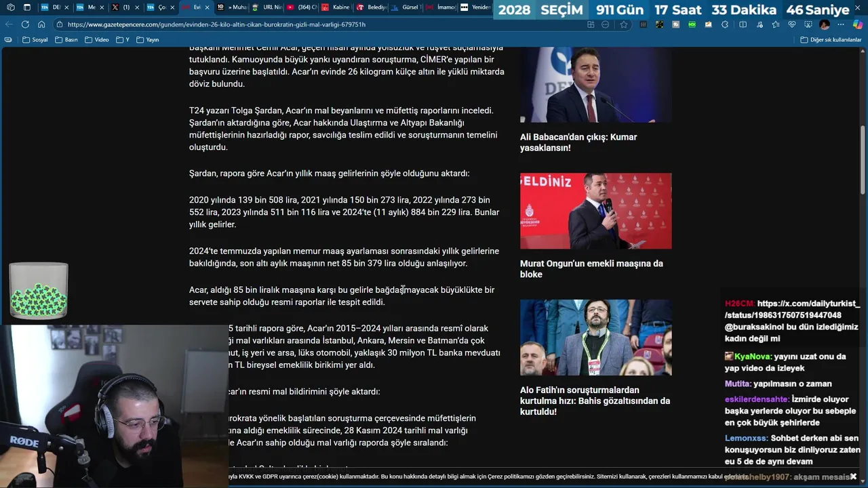Image resolution: width=868 pixels, height=488 pixels.
Task: Close the DEI tab
Action: coord(66,7)
